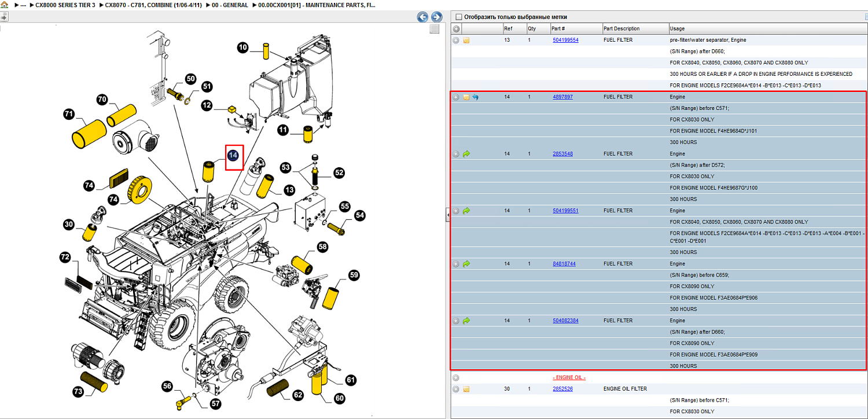868x419 pixels.
Task: Select callout 52 on the diagram
Action: click(339, 172)
